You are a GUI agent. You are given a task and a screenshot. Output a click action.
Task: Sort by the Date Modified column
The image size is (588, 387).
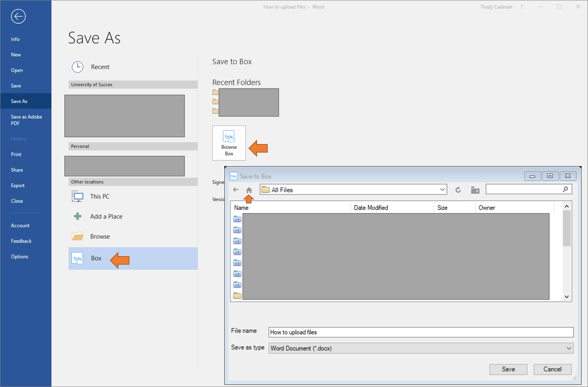click(x=392, y=208)
